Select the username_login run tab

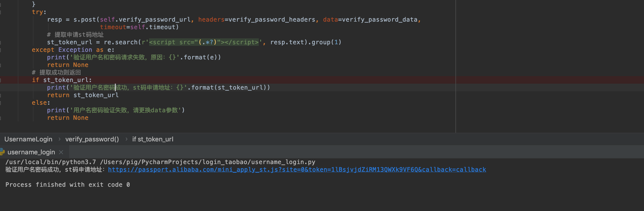pyautogui.click(x=31, y=152)
